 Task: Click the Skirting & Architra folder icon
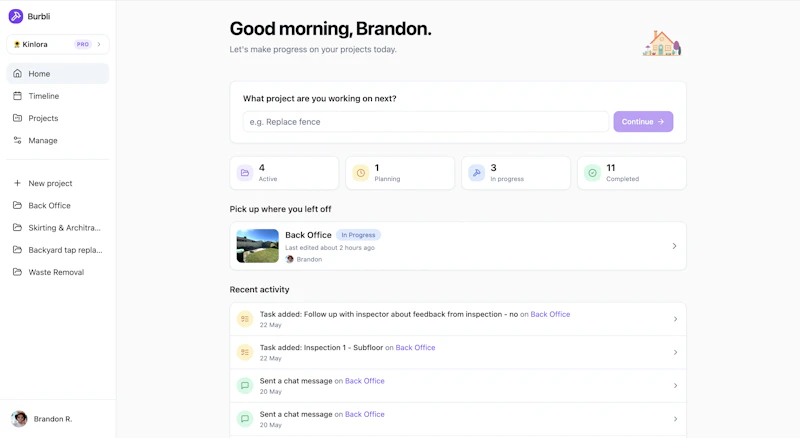point(17,227)
